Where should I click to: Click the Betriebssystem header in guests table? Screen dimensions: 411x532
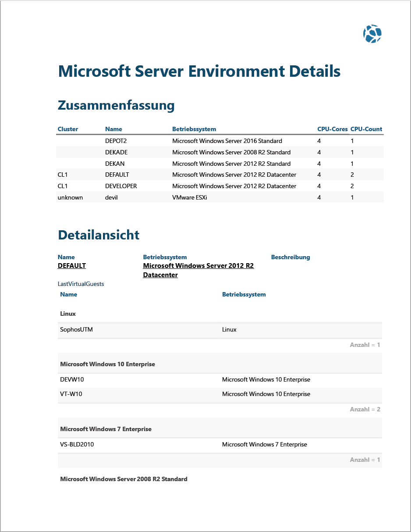[x=244, y=294]
